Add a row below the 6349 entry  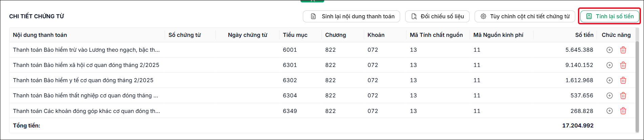point(609,111)
